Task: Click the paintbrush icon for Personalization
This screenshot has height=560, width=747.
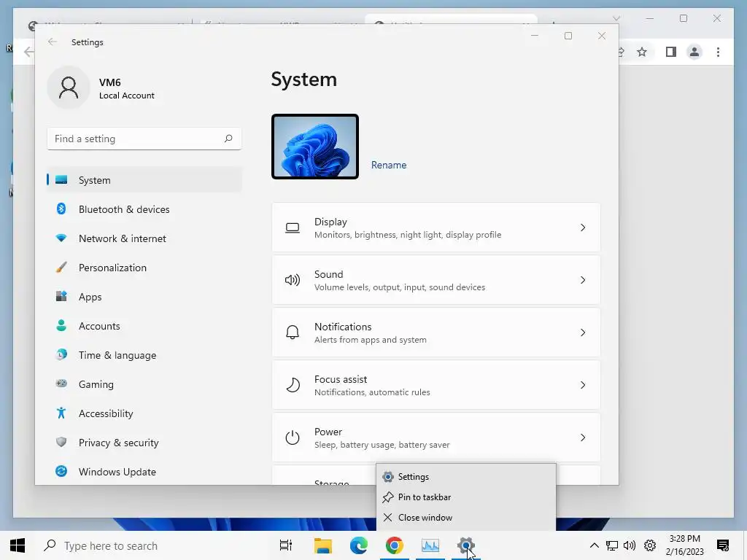Action: (x=61, y=267)
